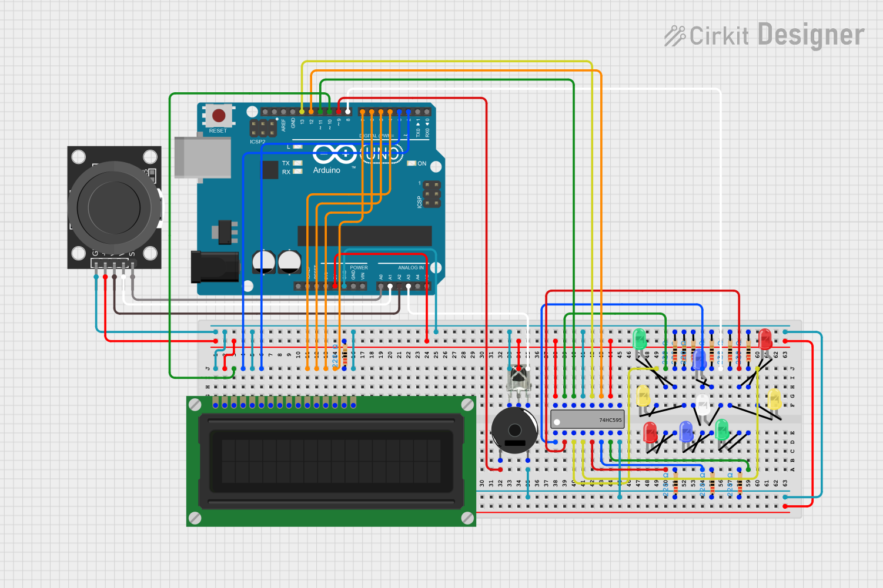Select the 74HC595 shift register chip
The width and height of the screenshot is (883, 588).
pos(588,420)
